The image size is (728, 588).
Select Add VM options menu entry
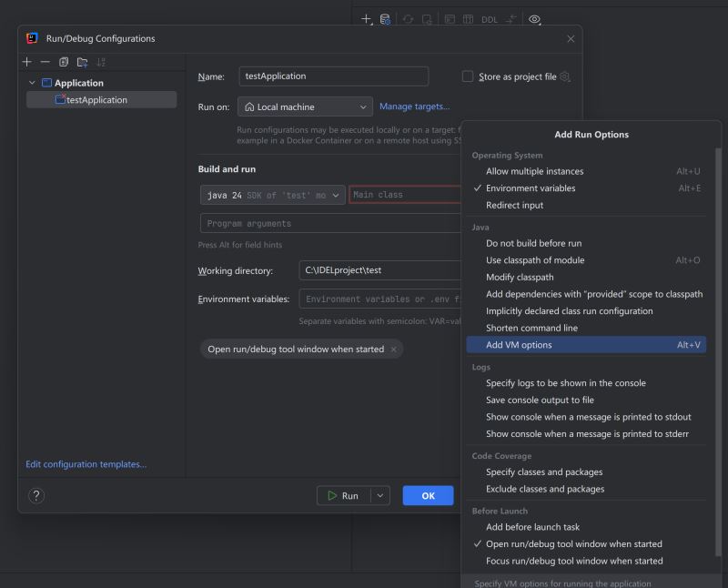pos(519,345)
